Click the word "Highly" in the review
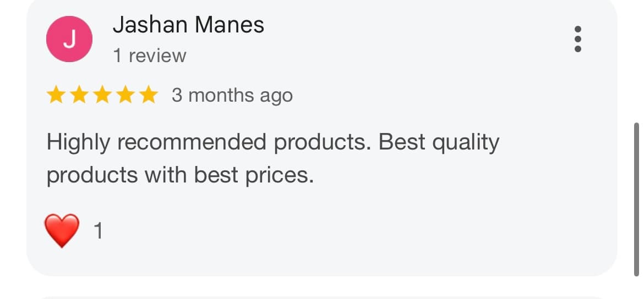The height and width of the screenshot is (299, 644). 79,142
